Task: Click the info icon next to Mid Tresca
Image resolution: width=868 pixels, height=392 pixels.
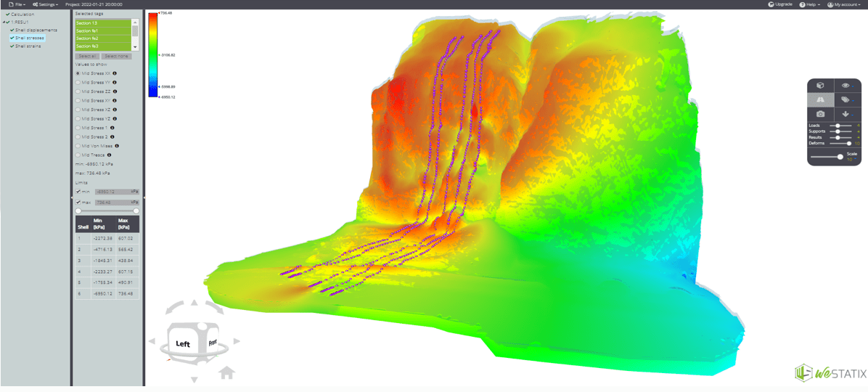Action: tap(109, 155)
